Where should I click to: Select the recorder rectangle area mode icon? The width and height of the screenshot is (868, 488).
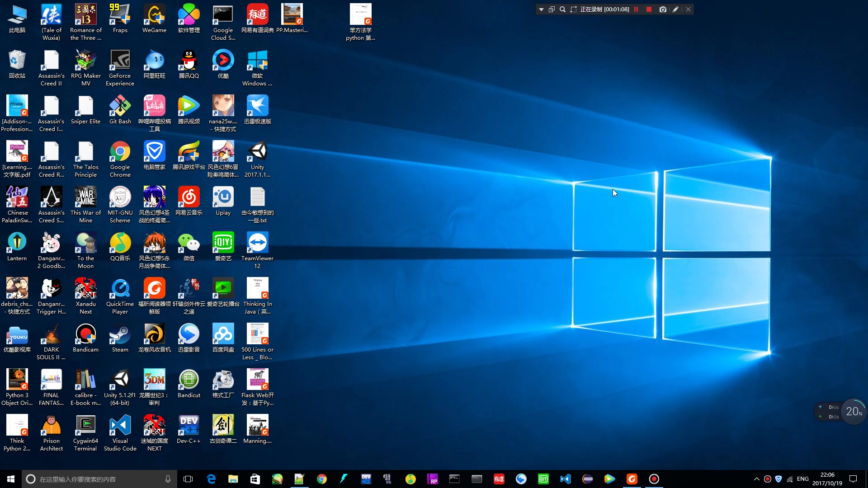tap(574, 9)
